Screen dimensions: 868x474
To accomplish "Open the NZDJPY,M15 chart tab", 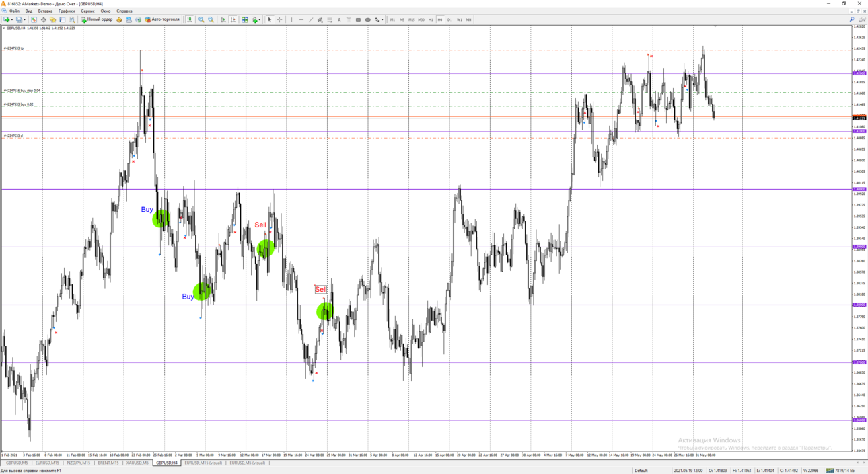I will click(x=78, y=463).
